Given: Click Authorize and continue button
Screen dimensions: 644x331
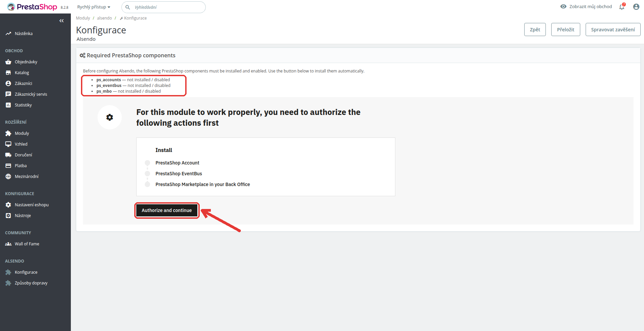Looking at the screenshot, I should pyautogui.click(x=167, y=210).
